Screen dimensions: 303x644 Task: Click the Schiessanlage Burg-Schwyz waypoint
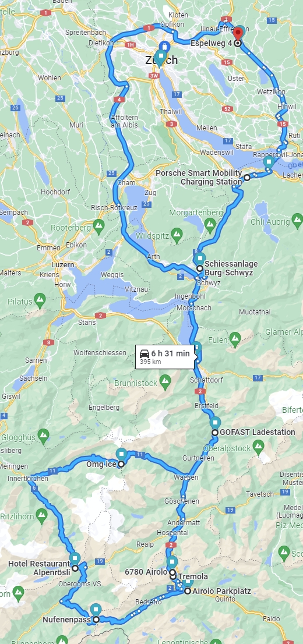click(200, 268)
